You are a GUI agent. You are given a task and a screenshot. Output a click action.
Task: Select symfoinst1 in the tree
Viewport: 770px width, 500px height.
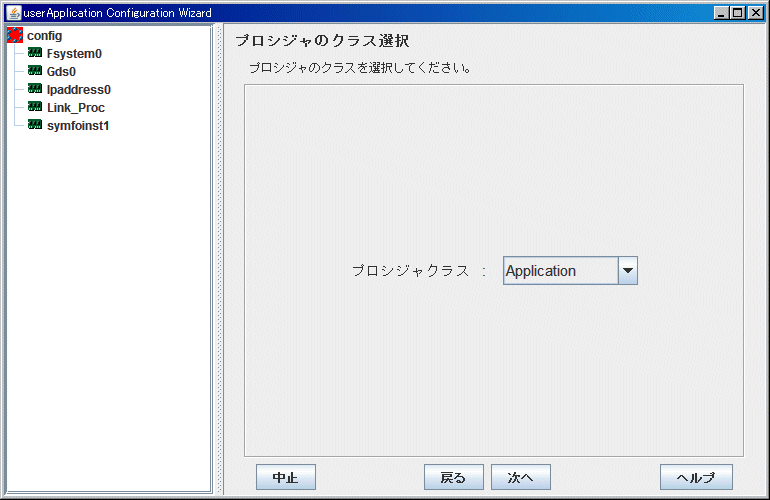pyautogui.click(x=78, y=126)
